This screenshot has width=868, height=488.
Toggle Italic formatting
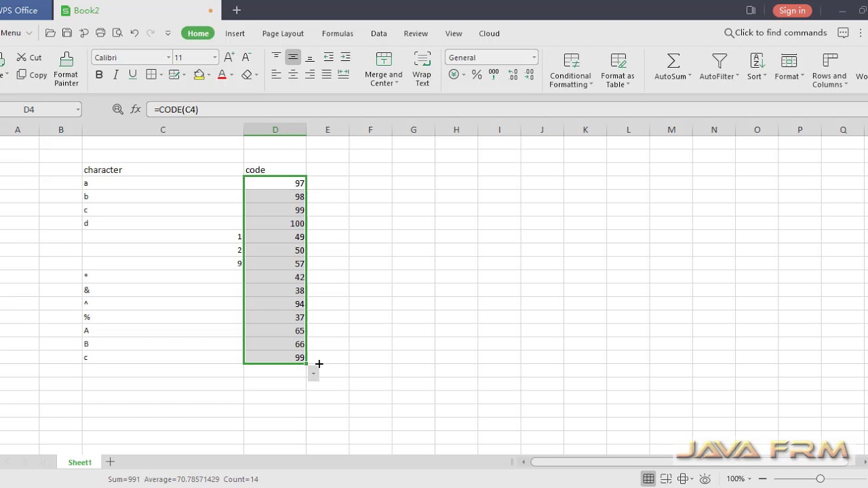click(116, 75)
